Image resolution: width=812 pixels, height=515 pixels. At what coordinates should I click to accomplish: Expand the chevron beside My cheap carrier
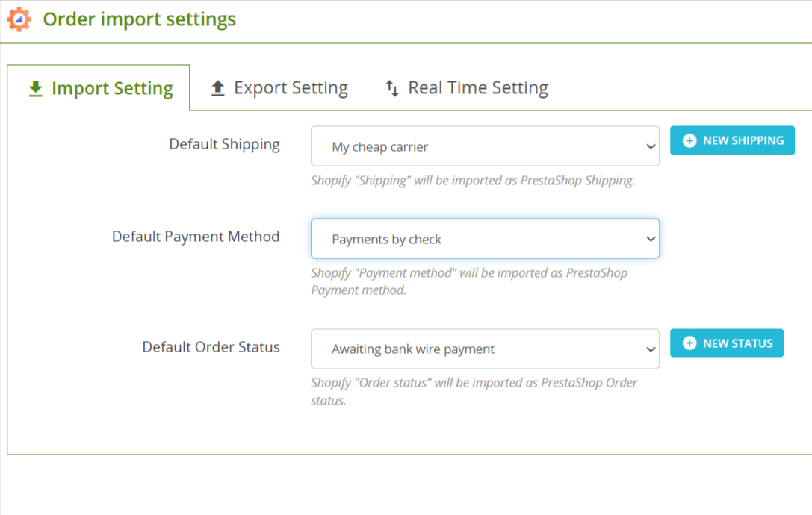(651, 146)
